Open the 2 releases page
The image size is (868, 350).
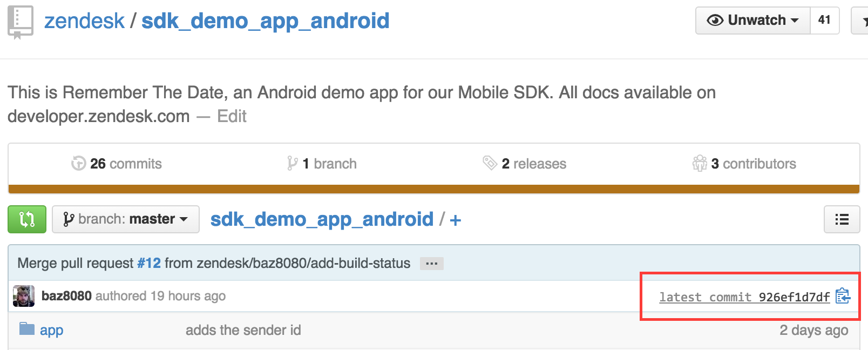tap(524, 164)
